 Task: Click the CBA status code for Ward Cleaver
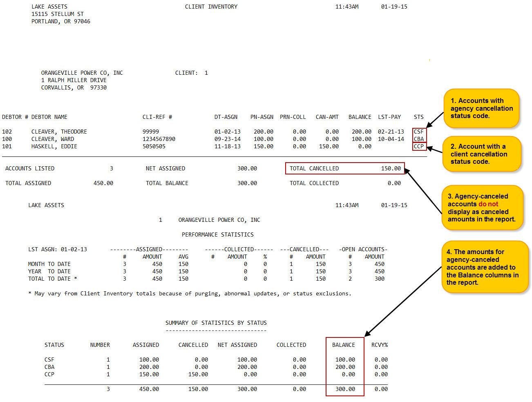tap(419, 139)
